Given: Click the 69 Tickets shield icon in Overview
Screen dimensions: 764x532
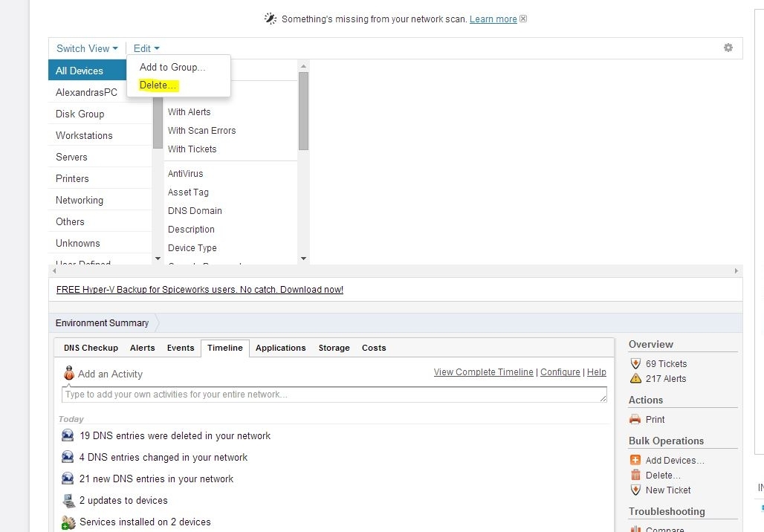Looking at the screenshot, I should [x=635, y=363].
